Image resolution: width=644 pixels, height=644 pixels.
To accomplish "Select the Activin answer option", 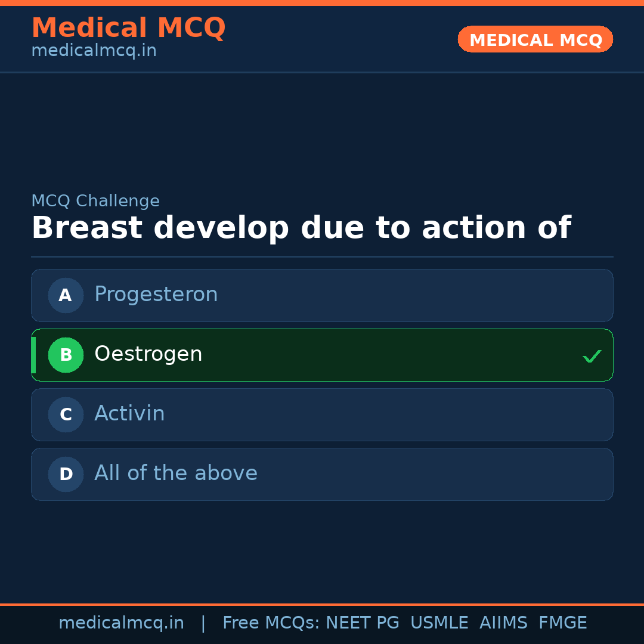I will (322, 414).
